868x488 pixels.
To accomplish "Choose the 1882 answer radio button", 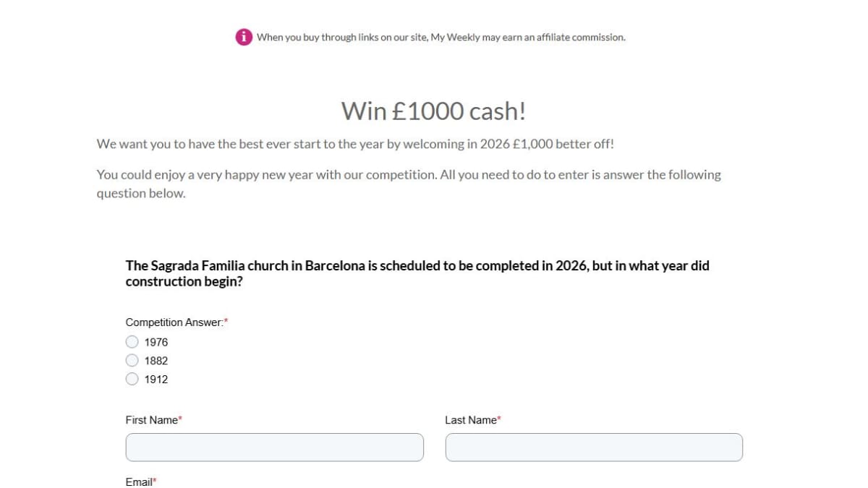I will [132, 361].
